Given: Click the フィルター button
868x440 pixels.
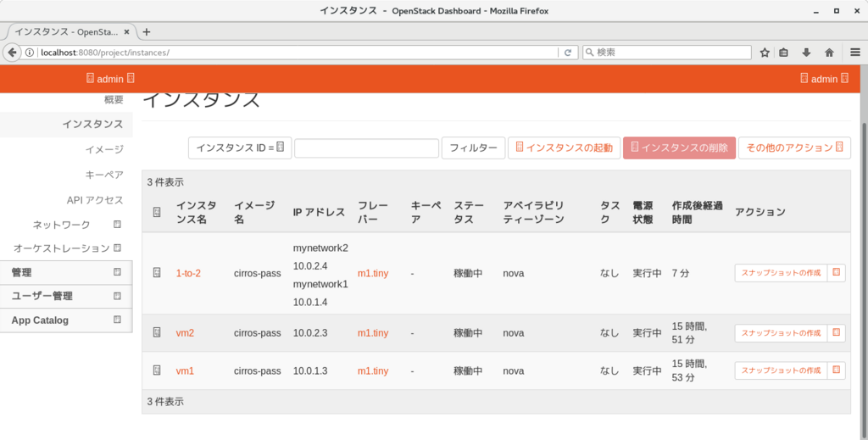Looking at the screenshot, I should pos(473,148).
